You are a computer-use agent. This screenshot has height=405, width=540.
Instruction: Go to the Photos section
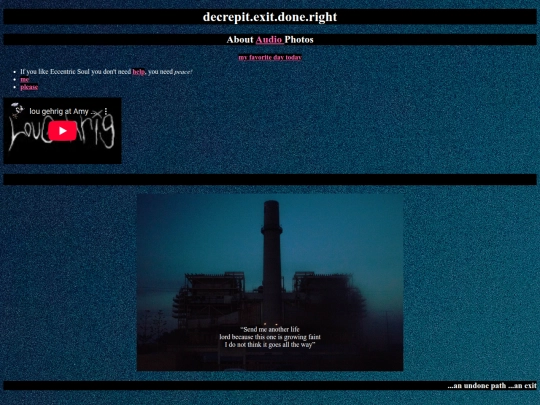click(x=299, y=40)
